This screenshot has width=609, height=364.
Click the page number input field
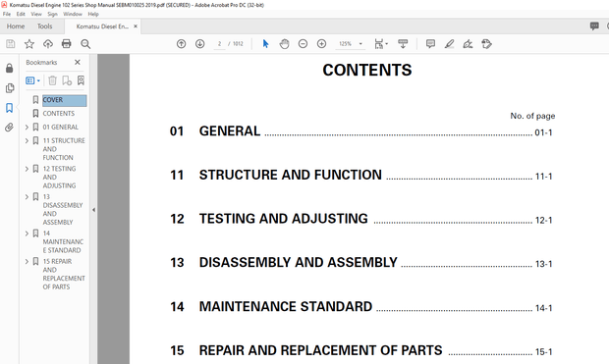(219, 44)
